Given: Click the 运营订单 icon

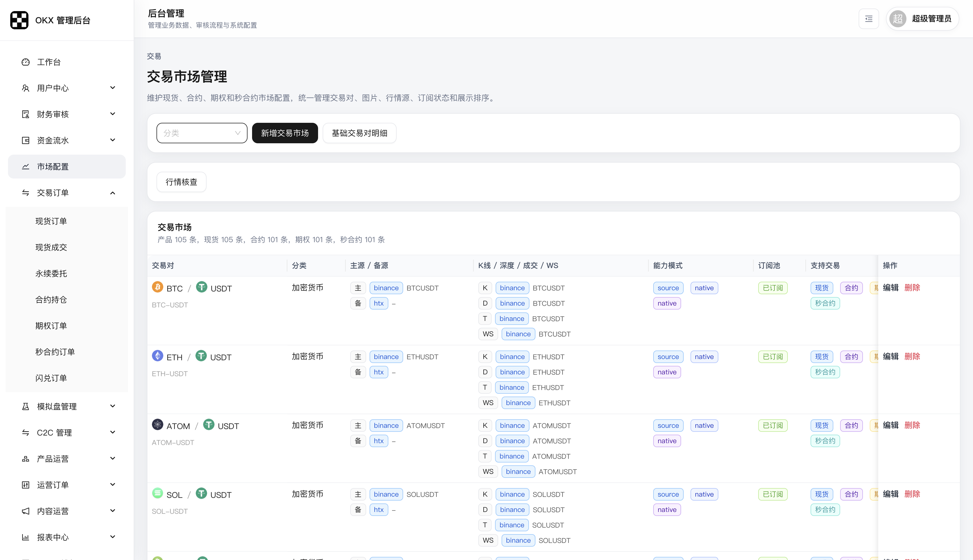Looking at the screenshot, I should pos(25,485).
